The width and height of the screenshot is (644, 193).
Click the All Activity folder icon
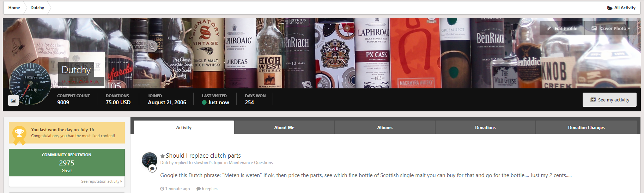(x=609, y=8)
